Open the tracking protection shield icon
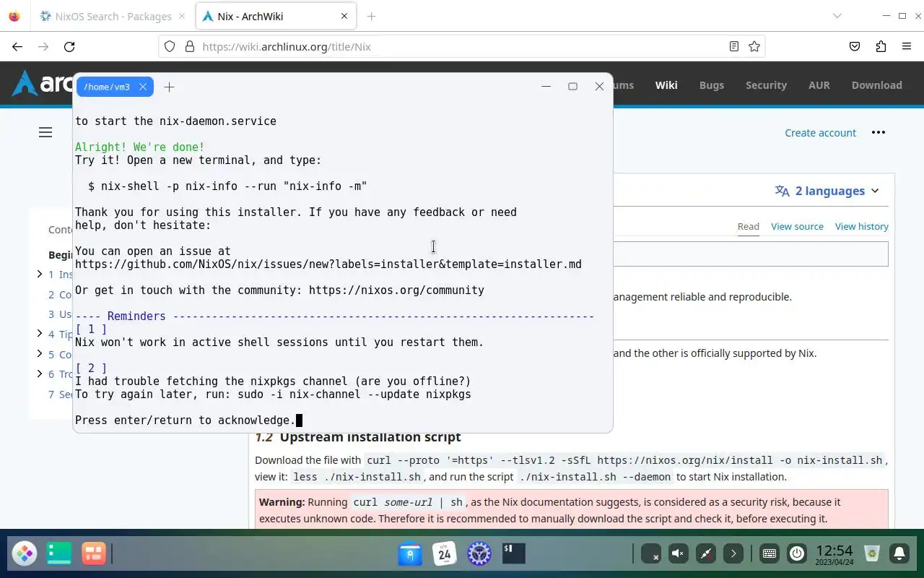924x578 pixels. [170, 46]
